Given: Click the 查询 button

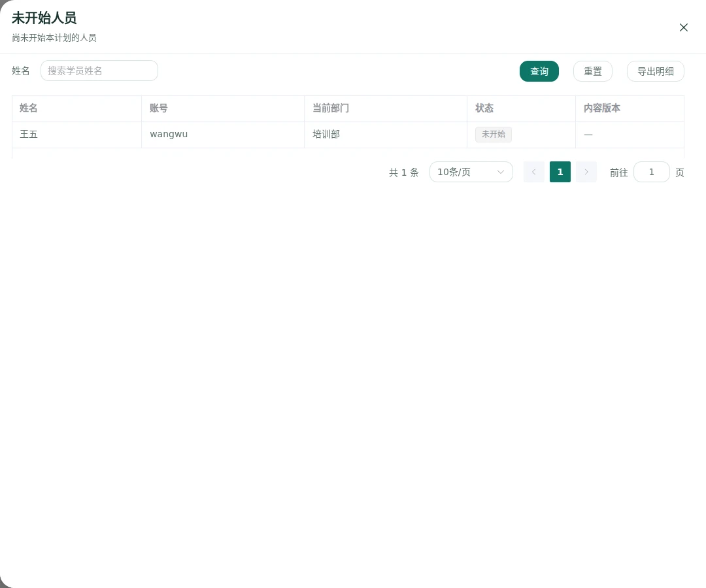Looking at the screenshot, I should [539, 71].
